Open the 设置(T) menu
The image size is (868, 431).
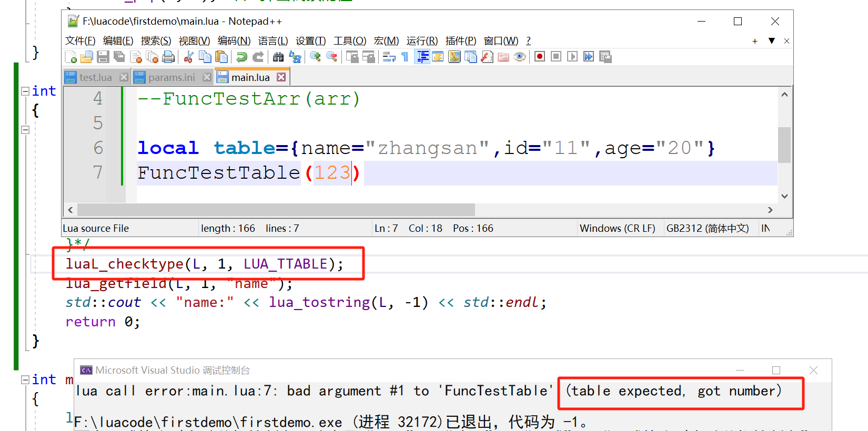pyautogui.click(x=311, y=41)
